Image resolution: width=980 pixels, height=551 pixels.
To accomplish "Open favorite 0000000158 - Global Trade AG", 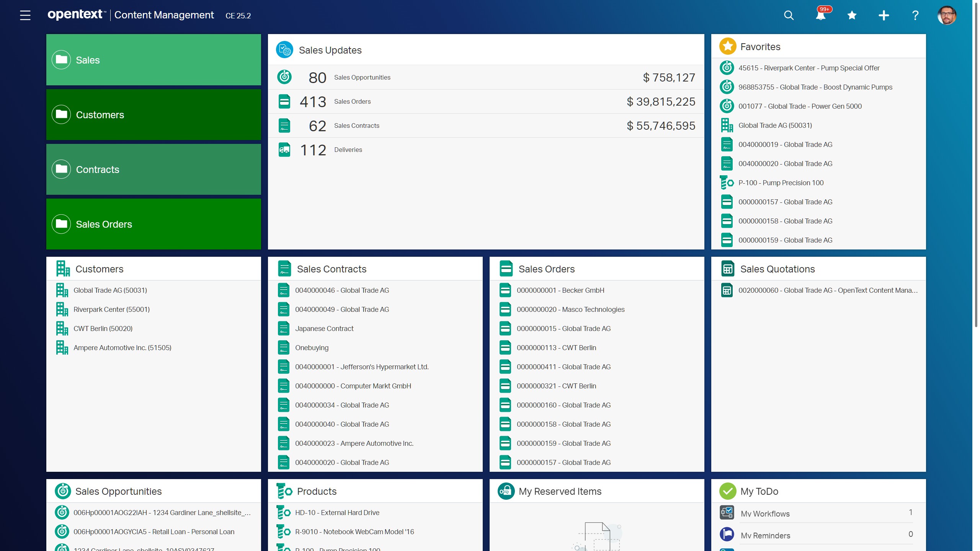I will (x=818, y=221).
